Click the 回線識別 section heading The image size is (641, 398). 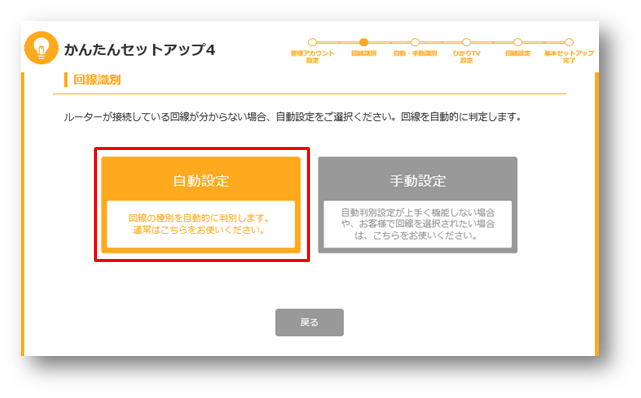click(x=97, y=80)
